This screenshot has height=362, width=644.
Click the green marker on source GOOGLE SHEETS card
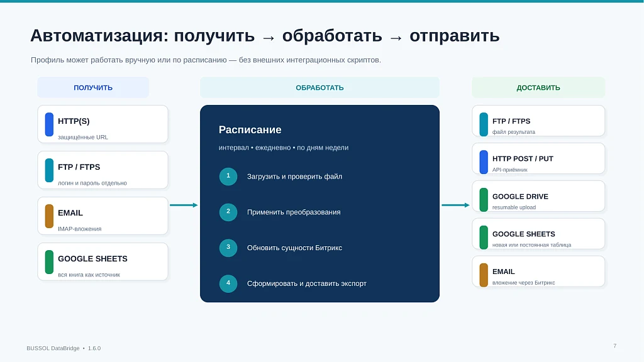(49, 262)
